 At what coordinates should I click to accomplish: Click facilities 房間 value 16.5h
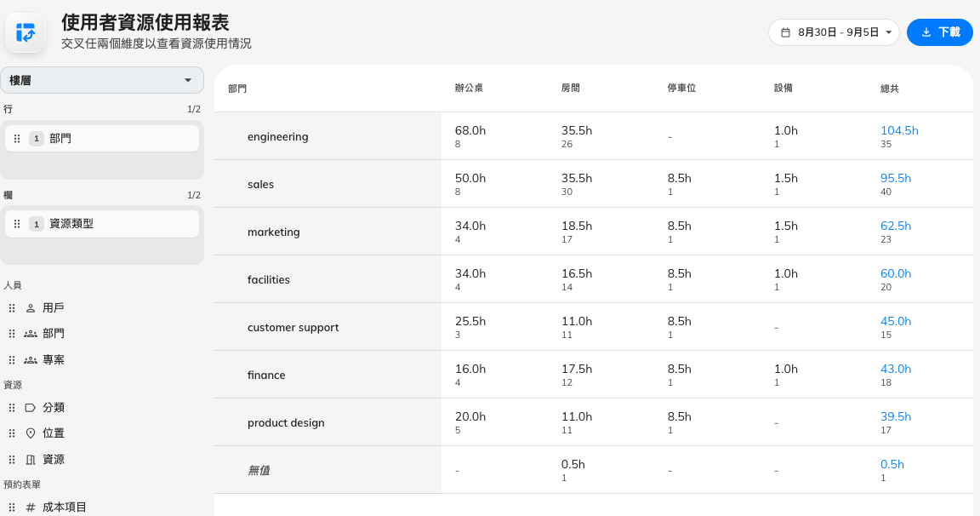pyautogui.click(x=576, y=273)
